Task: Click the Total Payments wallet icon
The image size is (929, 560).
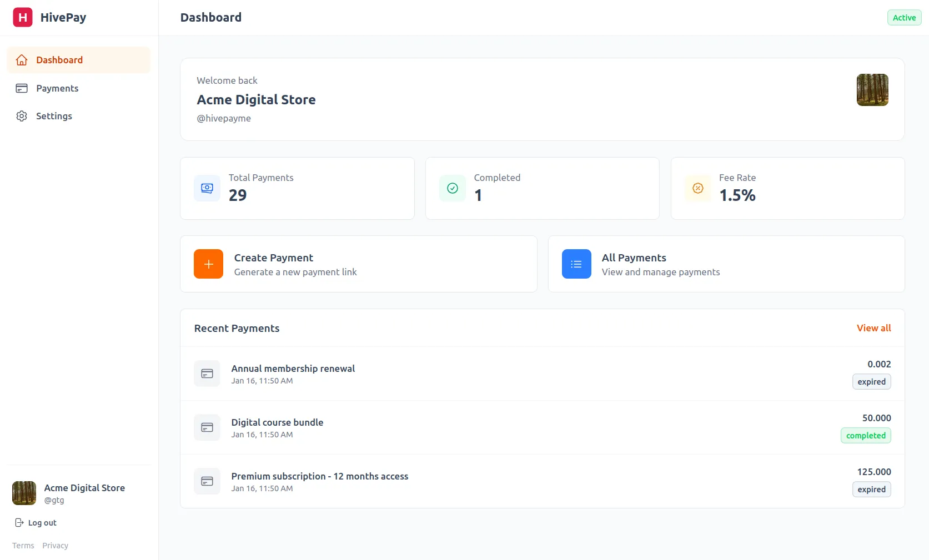Action: click(207, 188)
